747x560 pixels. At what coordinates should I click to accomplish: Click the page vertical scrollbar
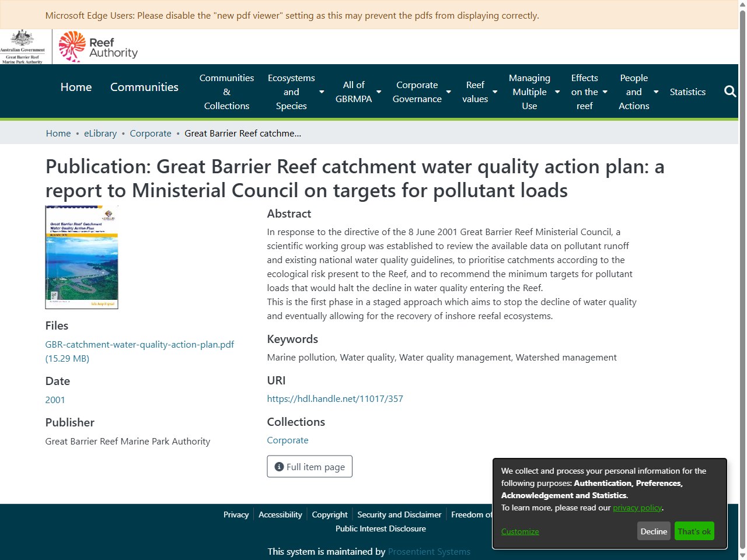(x=742, y=280)
